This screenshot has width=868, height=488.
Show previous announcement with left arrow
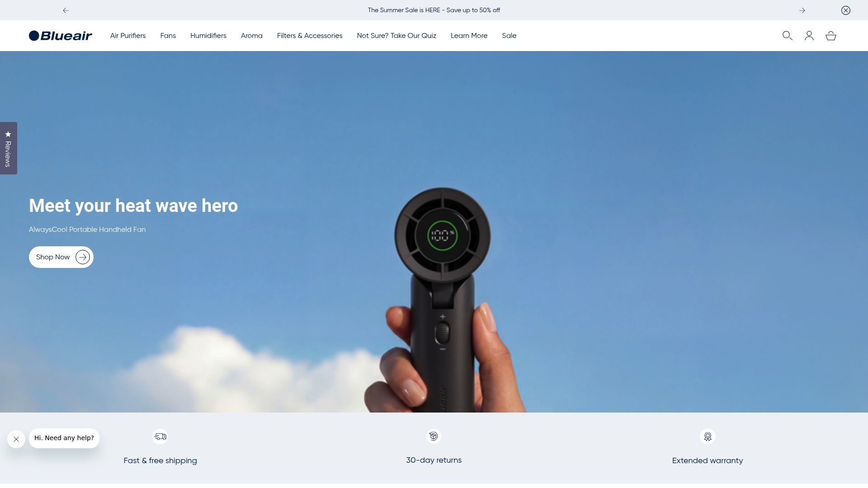coord(66,10)
